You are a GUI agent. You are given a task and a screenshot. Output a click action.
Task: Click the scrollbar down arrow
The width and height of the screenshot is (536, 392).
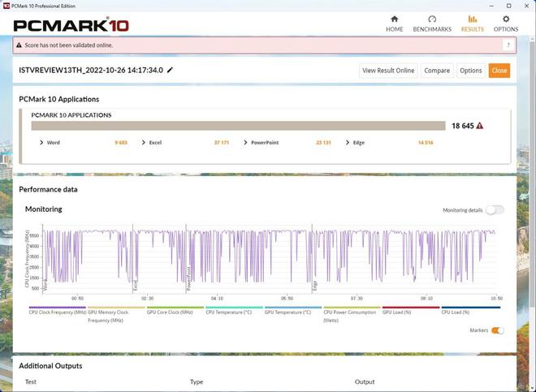(533, 389)
